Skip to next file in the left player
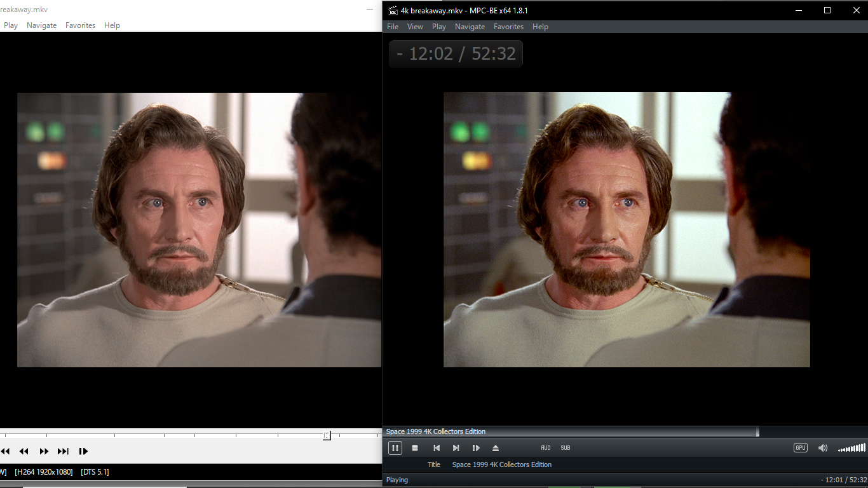The height and width of the screenshot is (488, 868). pos(63,451)
